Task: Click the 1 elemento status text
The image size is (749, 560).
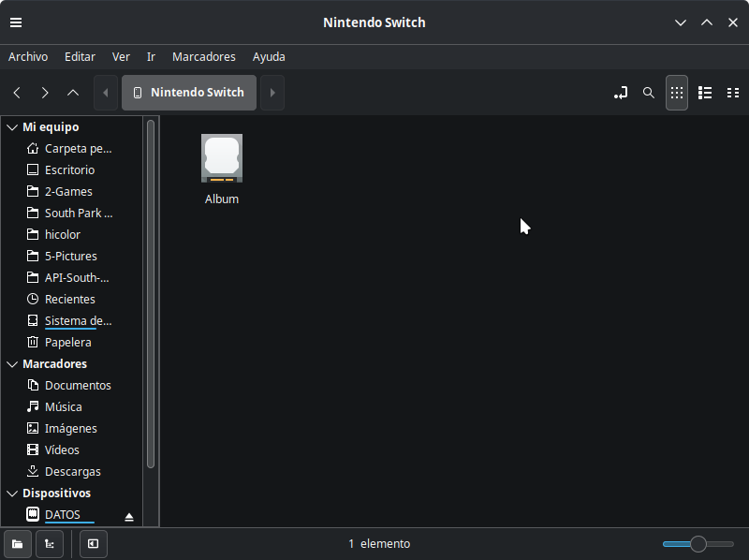Action: pos(379,544)
